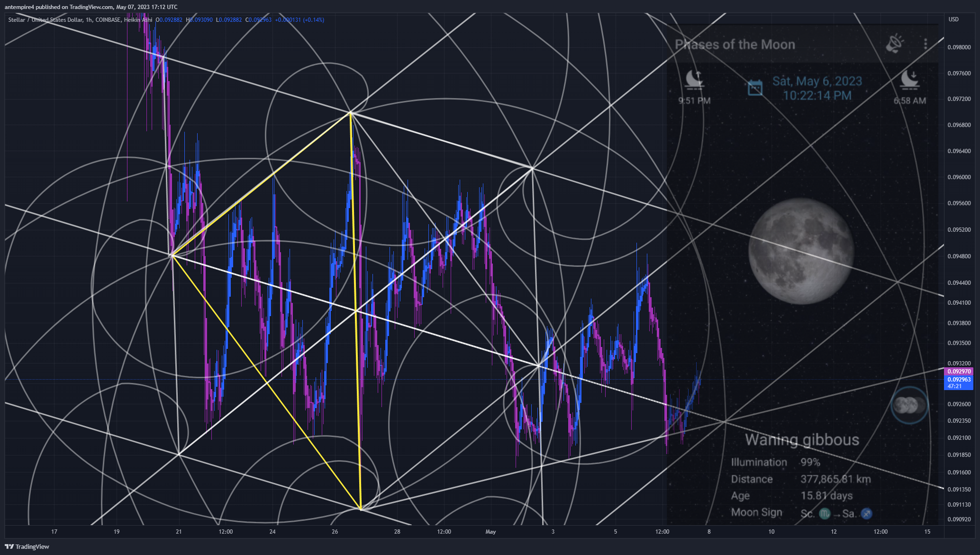Select the date Sat, May 6, 2023
Image resolution: width=980 pixels, height=555 pixels.
coord(817,81)
